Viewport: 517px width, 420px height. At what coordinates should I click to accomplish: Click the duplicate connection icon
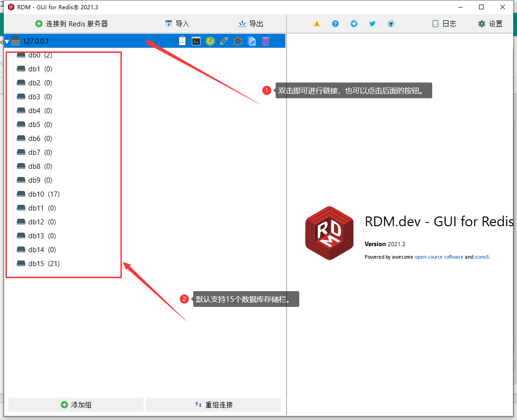[x=252, y=41]
